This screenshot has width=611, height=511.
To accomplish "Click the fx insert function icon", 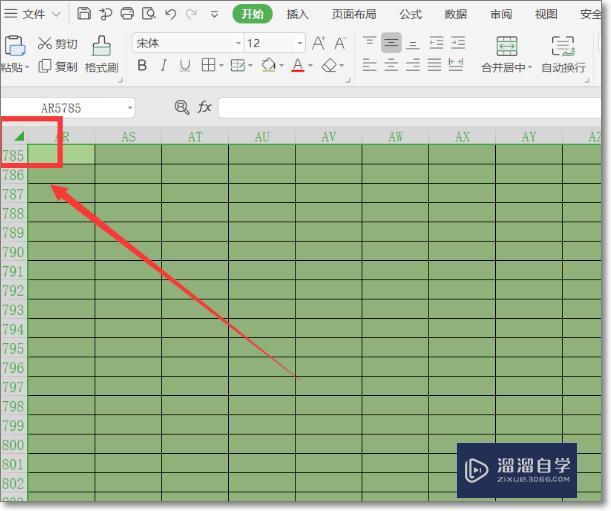I will [205, 106].
